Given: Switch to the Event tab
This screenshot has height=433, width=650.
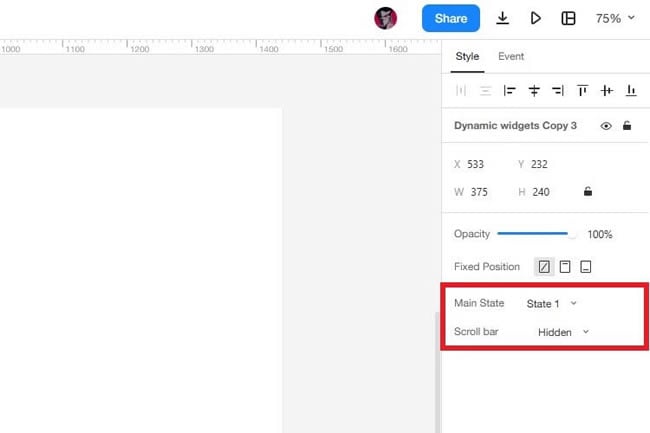Looking at the screenshot, I should click(511, 56).
